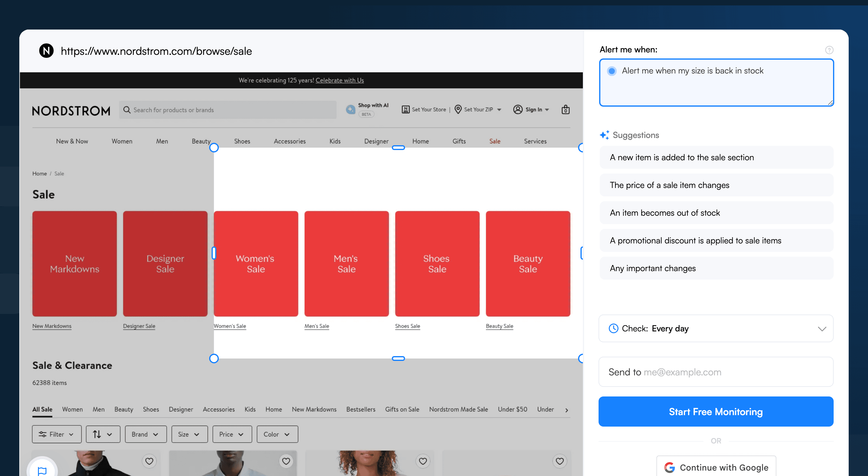Open the Accessories navigation menu
Viewport: 868px width, 476px height.
tap(289, 141)
